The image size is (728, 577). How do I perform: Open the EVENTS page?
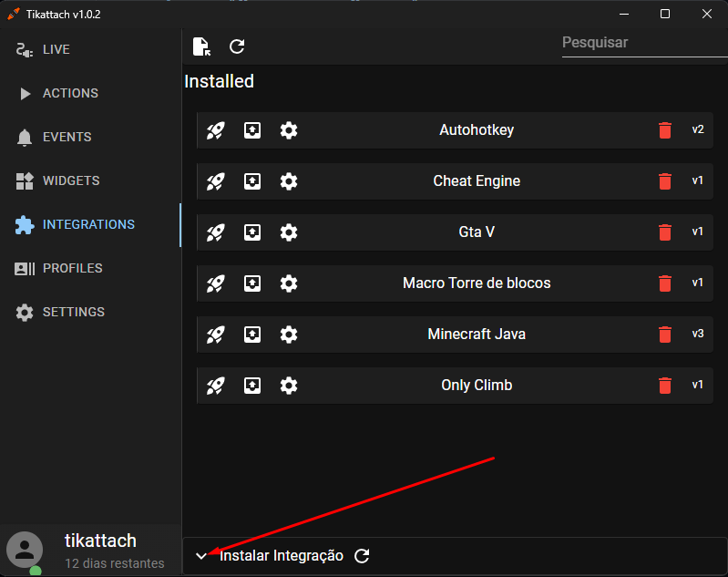(90, 137)
